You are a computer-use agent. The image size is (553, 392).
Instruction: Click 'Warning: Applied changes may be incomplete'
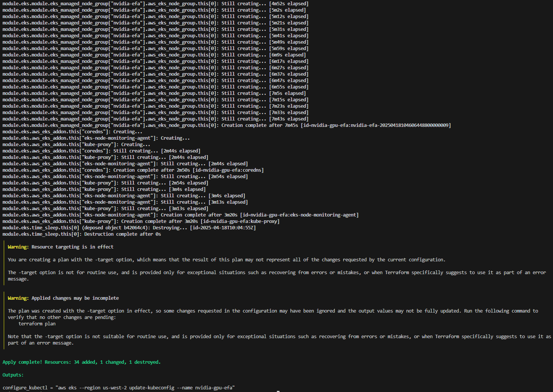[x=63, y=298]
